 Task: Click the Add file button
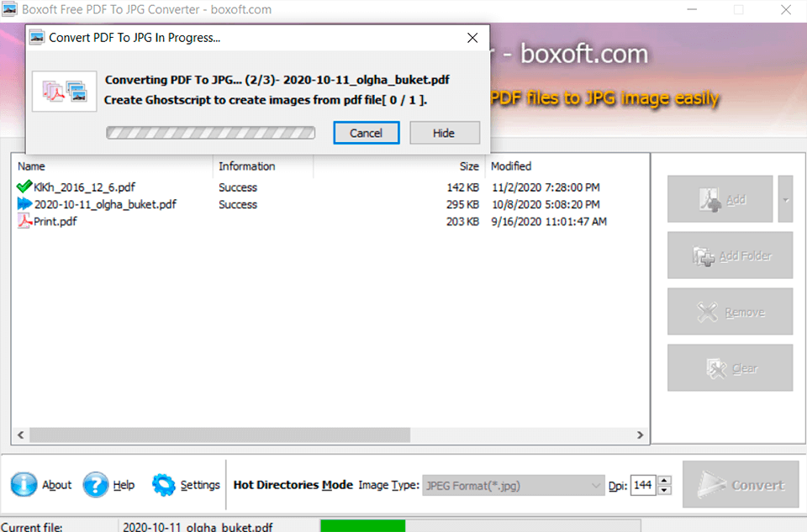tap(720, 199)
